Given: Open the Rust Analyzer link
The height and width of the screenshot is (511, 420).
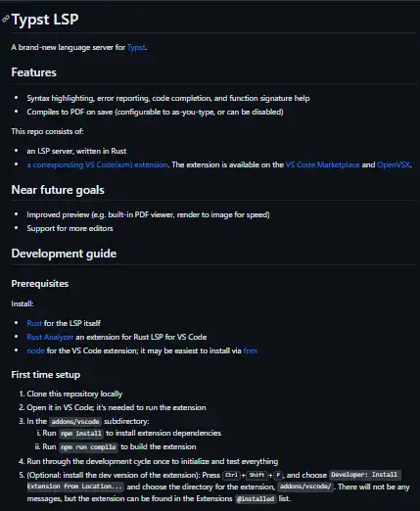Looking at the screenshot, I should coord(50,337).
